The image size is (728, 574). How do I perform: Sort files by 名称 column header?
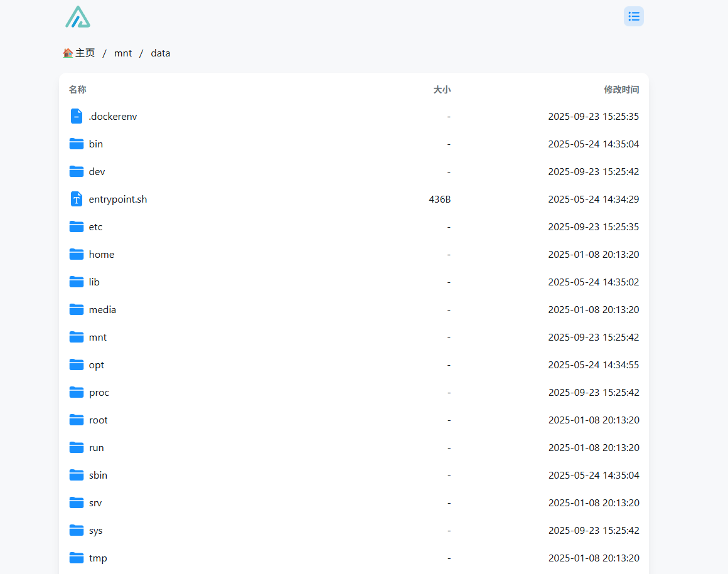pyautogui.click(x=78, y=90)
